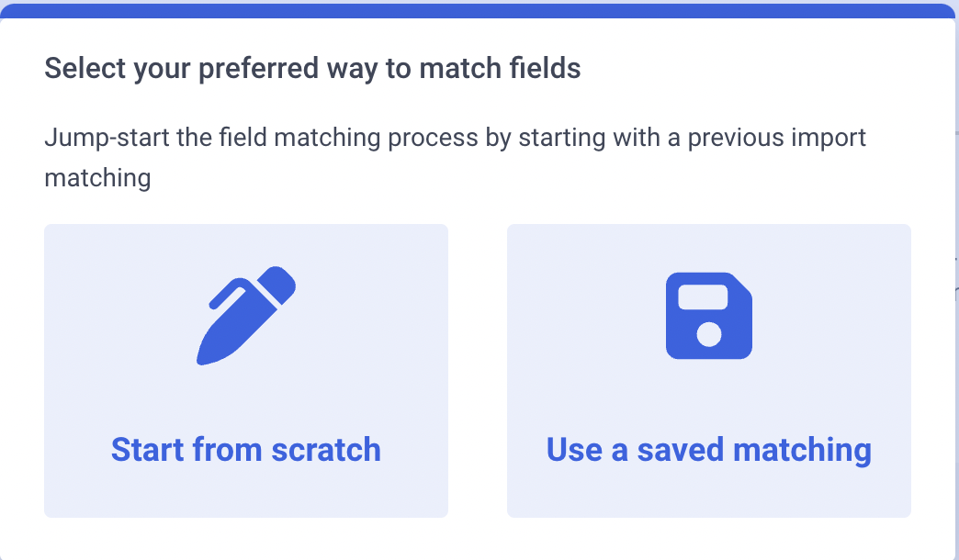Image resolution: width=959 pixels, height=560 pixels.
Task: Click empty area below pencil icon
Action: click(246, 398)
